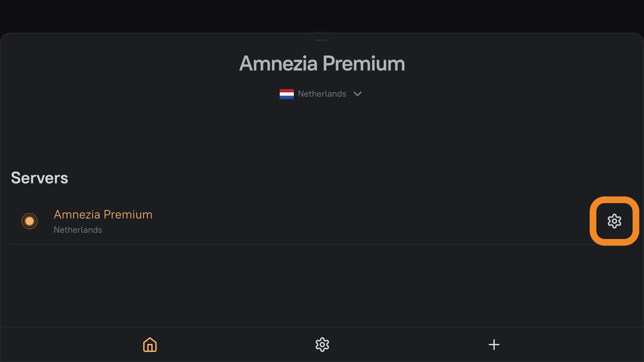This screenshot has height=362, width=644.
Task: Select the Amnezia Premium radio button
Action: click(x=30, y=221)
